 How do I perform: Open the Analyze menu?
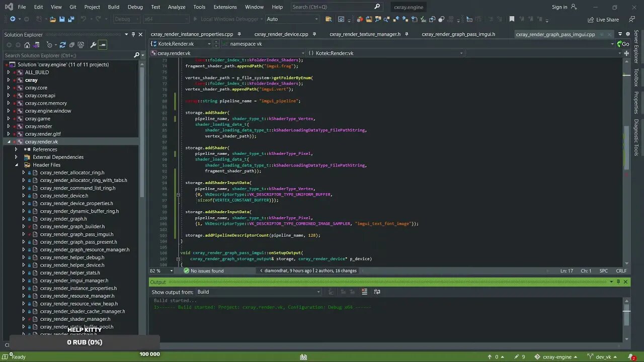tap(177, 7)
